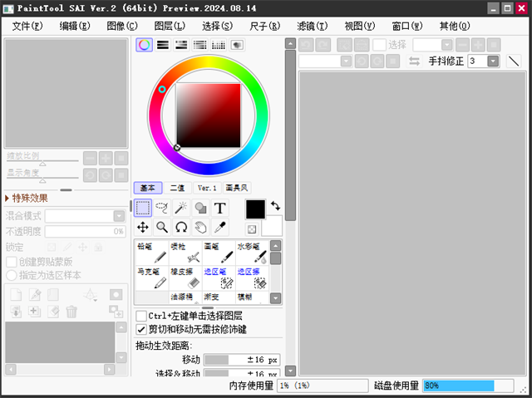Click the straight line drawing mode icon
The width and height of the screenshot is (532, 398).
point(514,61)
